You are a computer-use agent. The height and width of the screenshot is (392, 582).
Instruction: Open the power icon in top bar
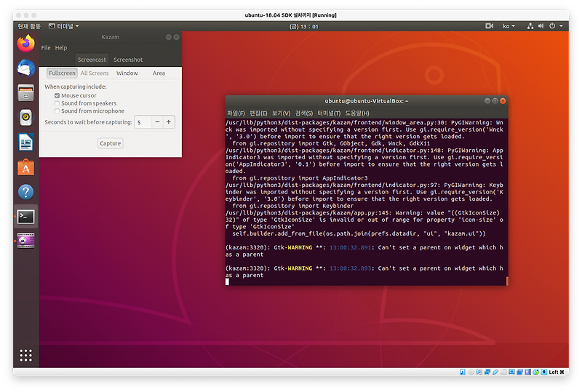[552, 26]
